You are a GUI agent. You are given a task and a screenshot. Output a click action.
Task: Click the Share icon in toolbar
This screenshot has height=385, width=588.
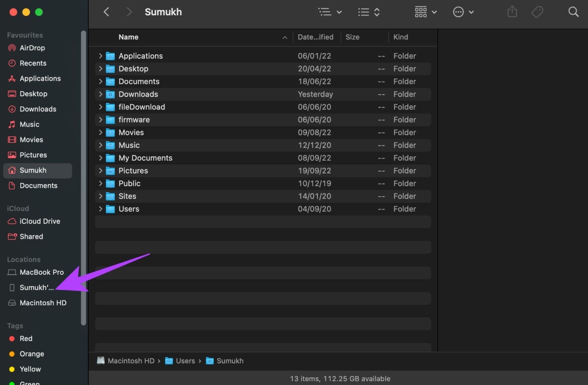pos(512,12)
